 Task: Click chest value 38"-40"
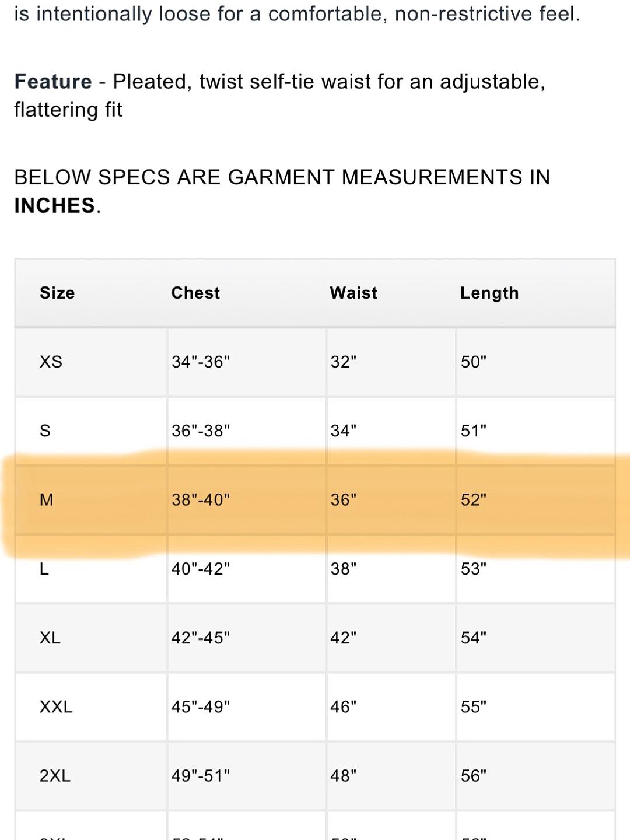[201, 500]
